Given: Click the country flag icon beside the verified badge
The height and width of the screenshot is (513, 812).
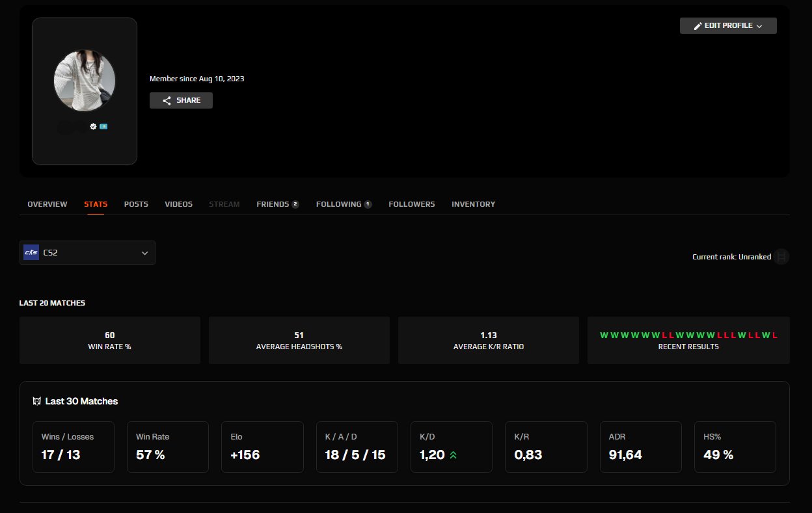Looking at the screenshot, I should pos(103,126).
